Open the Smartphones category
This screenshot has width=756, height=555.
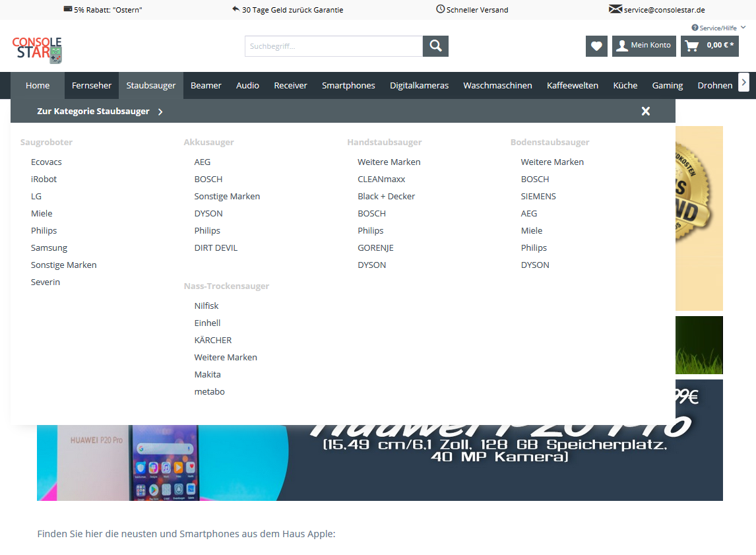[348, 85]
